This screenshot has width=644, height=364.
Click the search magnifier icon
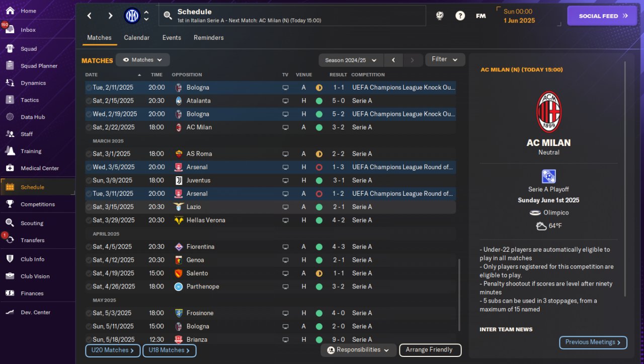(x=168, y=16)
